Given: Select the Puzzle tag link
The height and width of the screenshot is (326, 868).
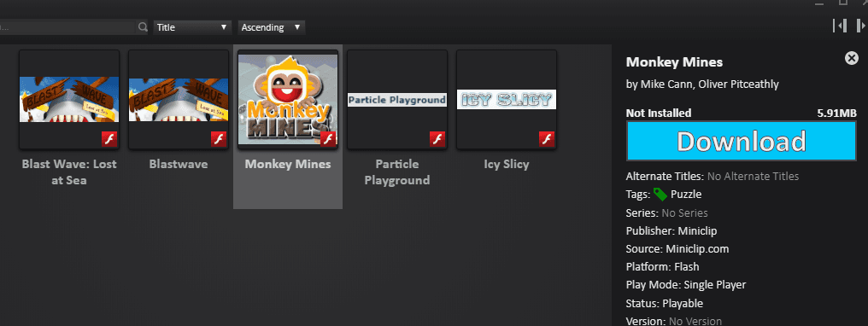Looking at the screenshot, I should [x=686, y=194].
